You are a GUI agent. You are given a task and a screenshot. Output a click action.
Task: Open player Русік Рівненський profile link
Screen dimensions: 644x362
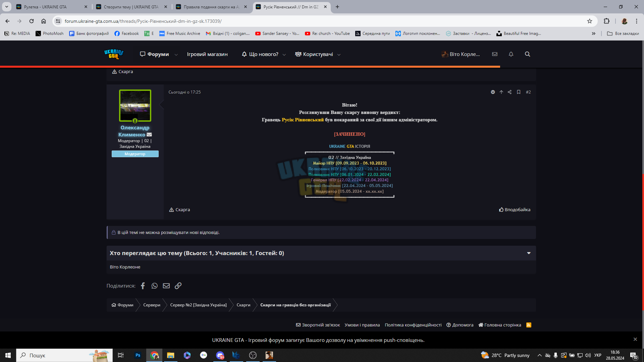point(303,120)
